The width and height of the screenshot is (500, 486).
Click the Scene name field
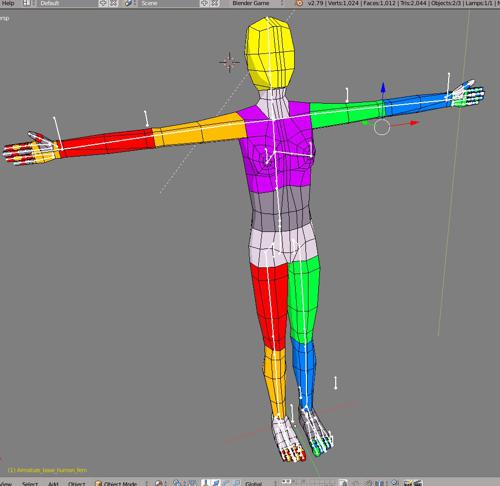point(169,3)
